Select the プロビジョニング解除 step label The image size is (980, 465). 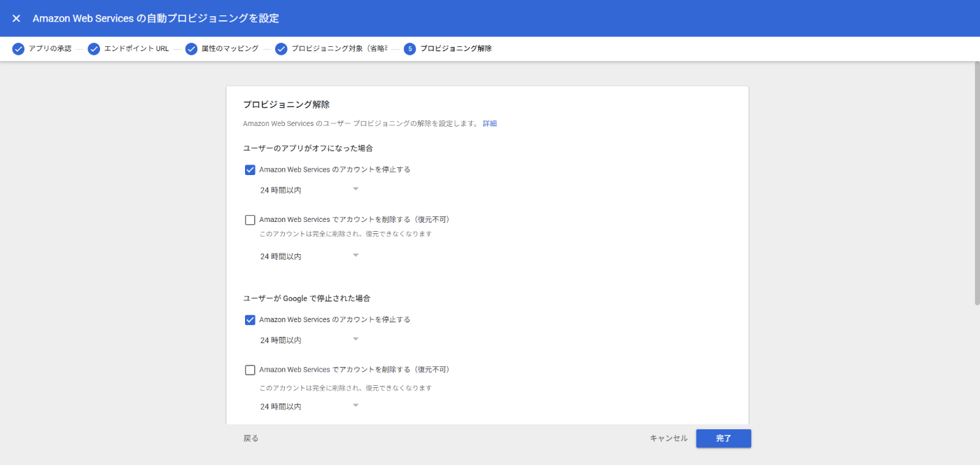(x=456, y=49)
